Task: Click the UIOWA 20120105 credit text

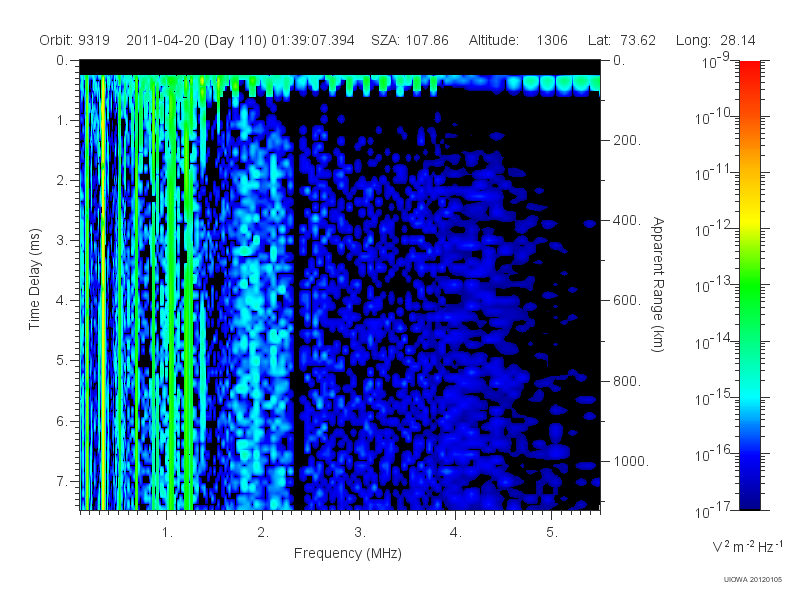Action: tap(753, 580)
